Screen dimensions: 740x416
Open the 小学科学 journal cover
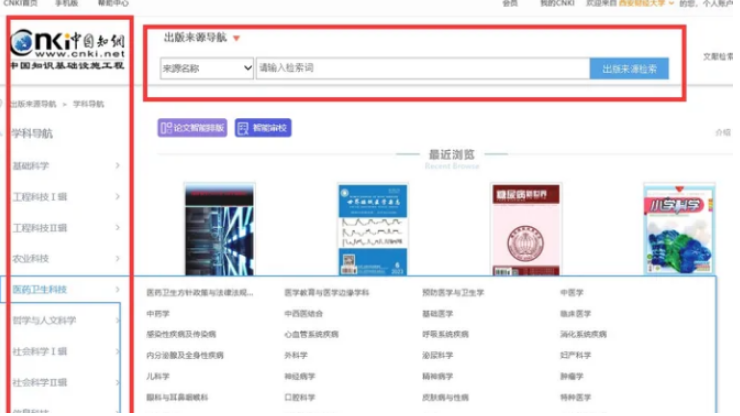(678, 230)
